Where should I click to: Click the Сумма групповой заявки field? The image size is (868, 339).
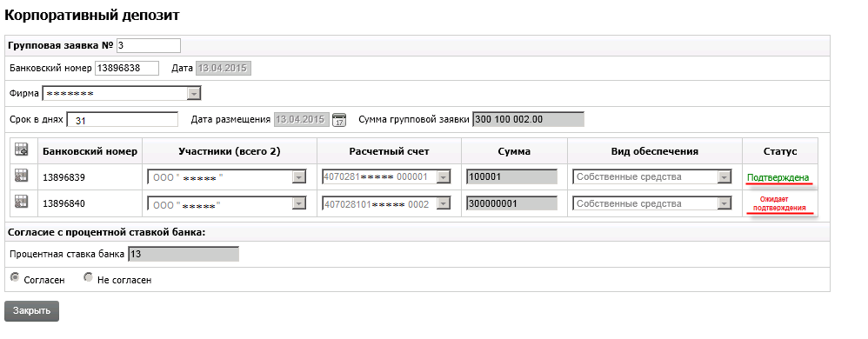528,119
